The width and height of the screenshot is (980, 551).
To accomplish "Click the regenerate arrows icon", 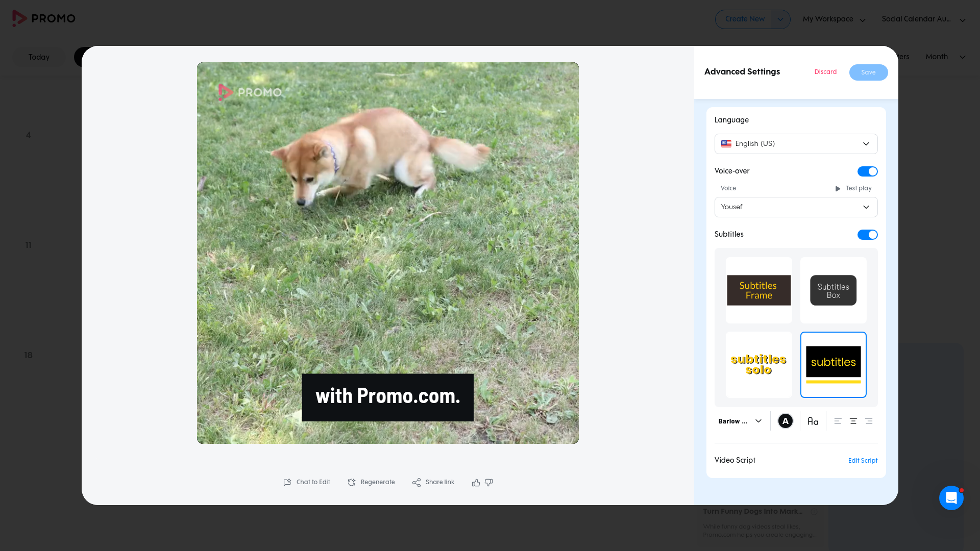I will pos(352,482).
